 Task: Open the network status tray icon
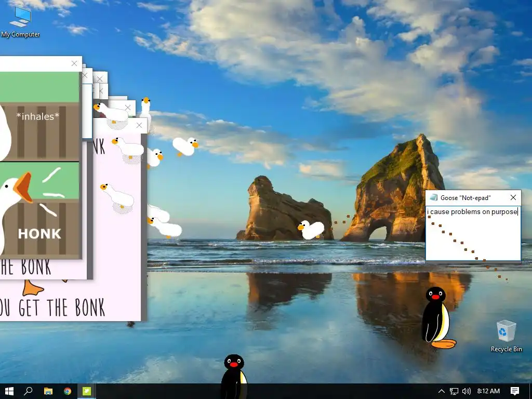(454, 391)
